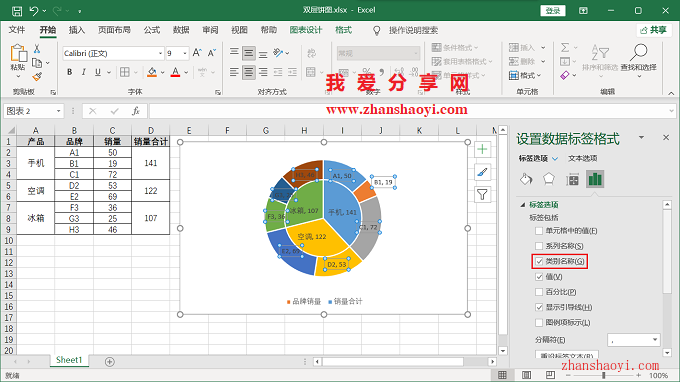Open the File menu tab
This screenshot has width=680, height=382.
click(16, 30)
